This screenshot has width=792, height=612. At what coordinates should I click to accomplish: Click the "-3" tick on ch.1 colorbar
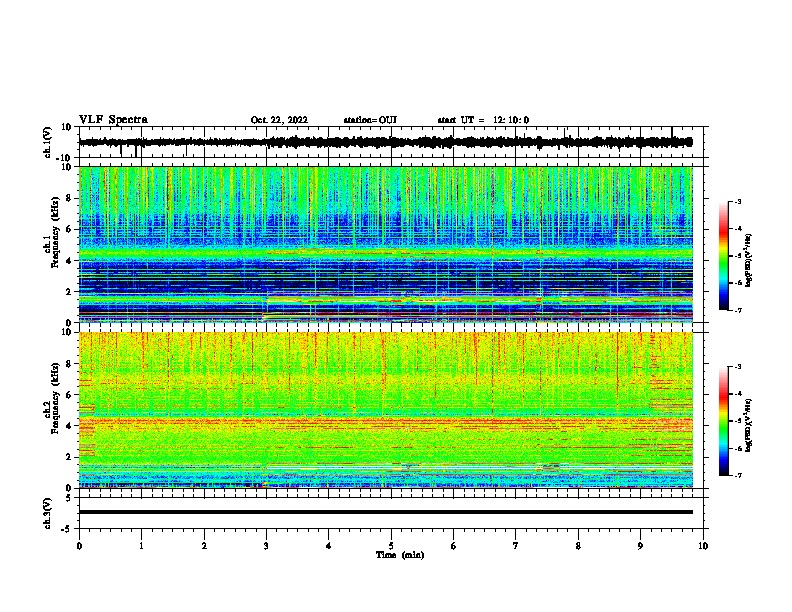click(x=738, y=201)
